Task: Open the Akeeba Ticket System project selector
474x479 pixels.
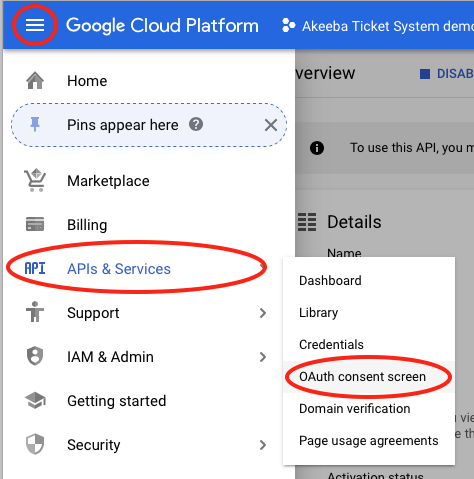Action: [377, 26]
